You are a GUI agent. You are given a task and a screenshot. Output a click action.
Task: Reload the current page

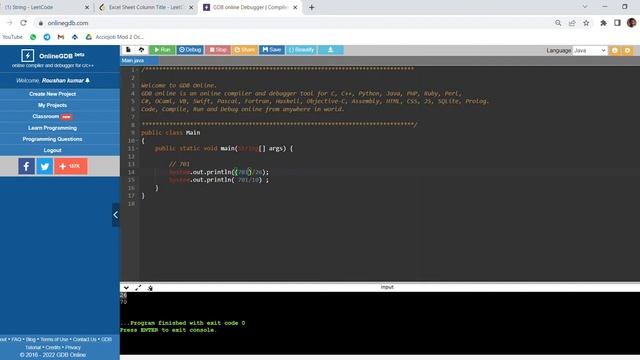click(x=23, y=23)
